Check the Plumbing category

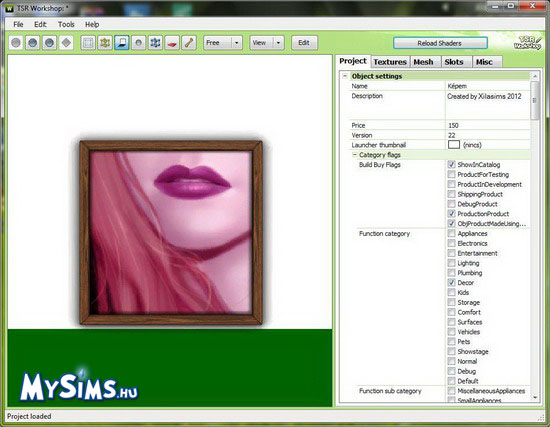coord(452,273)
